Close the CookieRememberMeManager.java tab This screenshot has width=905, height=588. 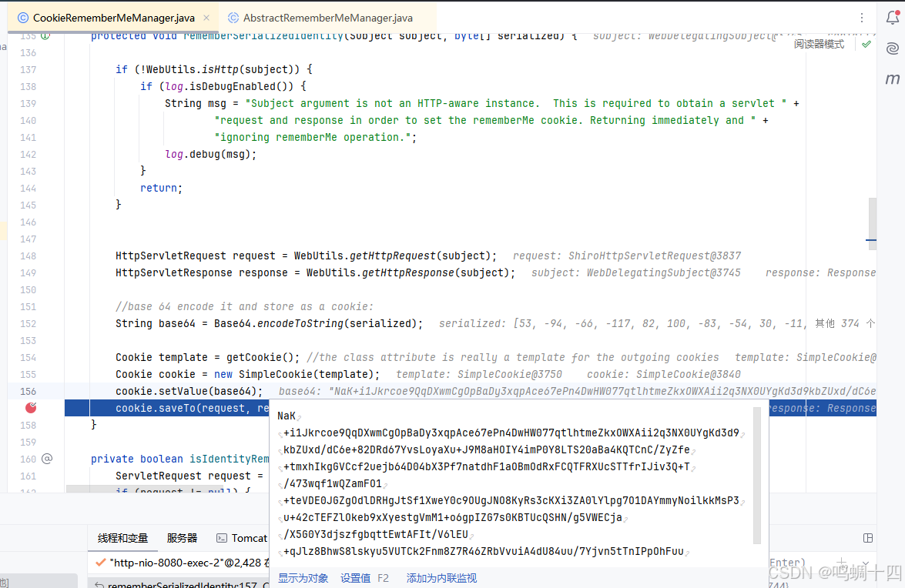206,18
